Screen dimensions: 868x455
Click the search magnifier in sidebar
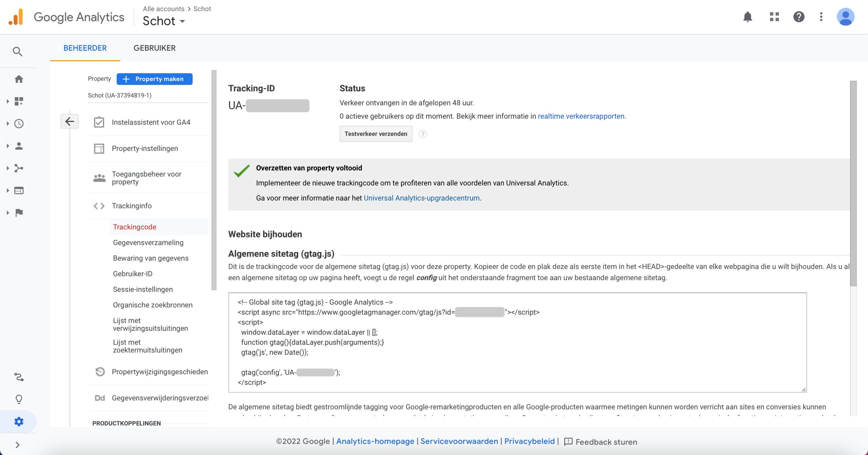click(x=18, y=52)
